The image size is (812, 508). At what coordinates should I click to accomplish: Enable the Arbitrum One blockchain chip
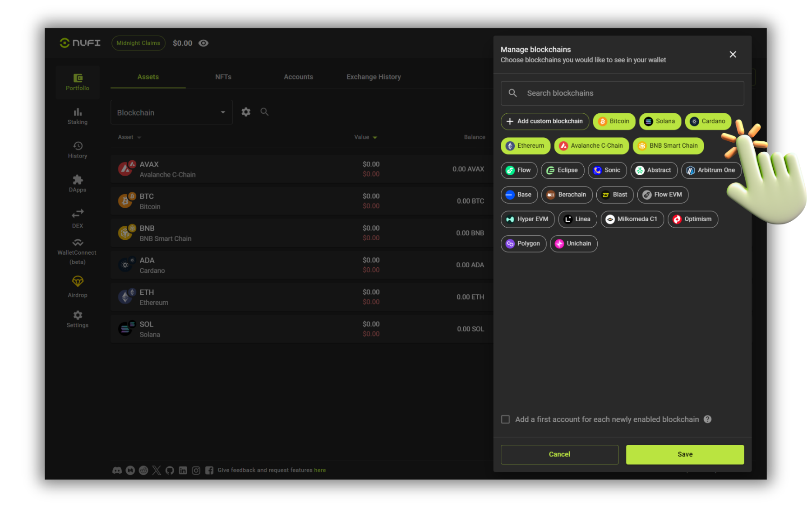click(x=711, y=170)
